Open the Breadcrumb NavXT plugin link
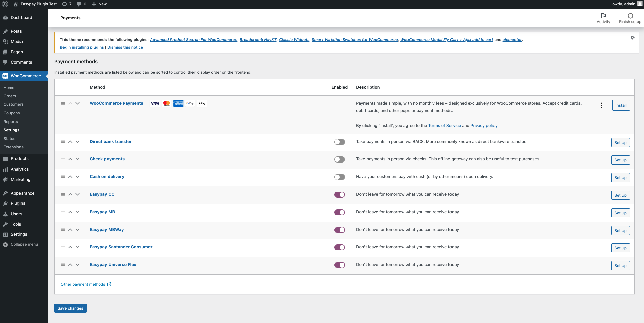The image size is (644, 323). pos(258,40)
